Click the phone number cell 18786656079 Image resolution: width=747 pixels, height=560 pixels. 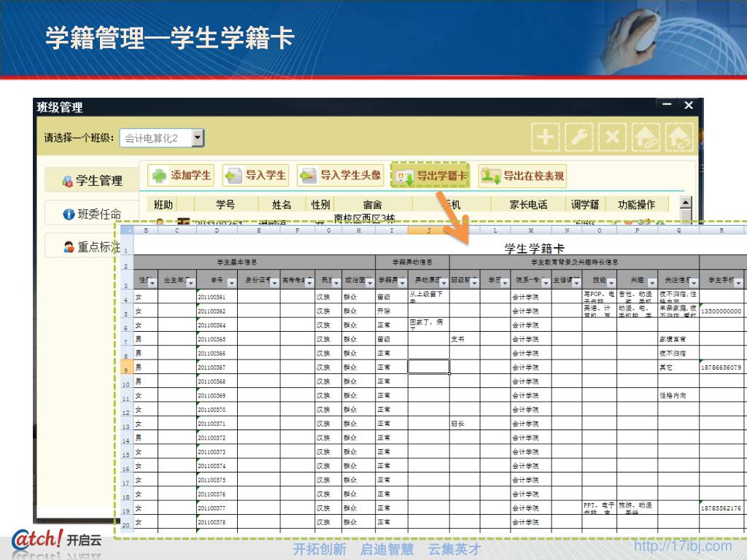(x=721, y=367)
